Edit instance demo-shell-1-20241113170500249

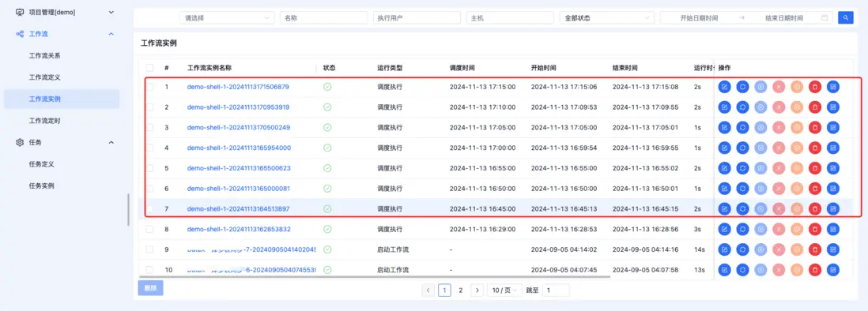[x=724, y=128]
